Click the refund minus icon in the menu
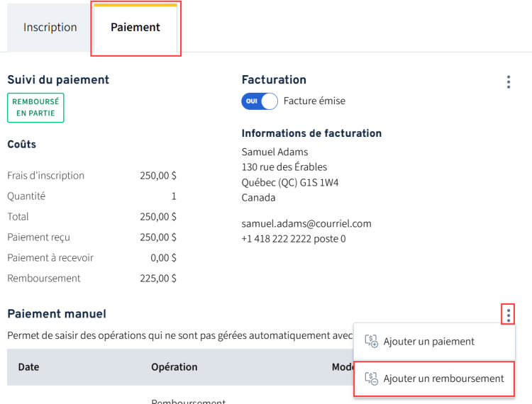 [x=371, y=378]
